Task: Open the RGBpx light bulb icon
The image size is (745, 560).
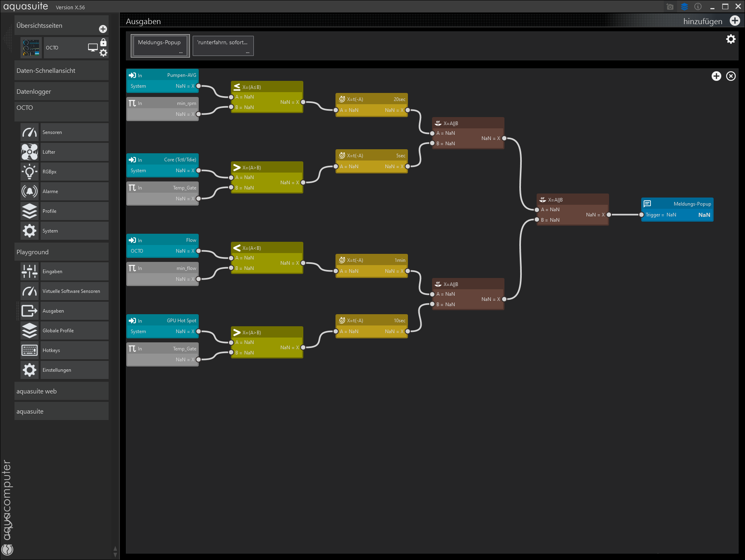Action: [29, 172]
